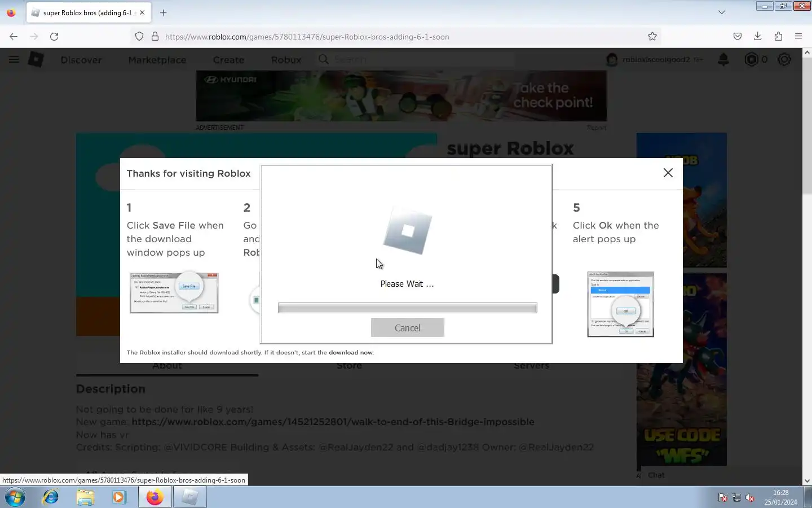The height and width of the screenshot is (508, 812).
Task: Open the Firefox extensions icon
Action: 778,37
